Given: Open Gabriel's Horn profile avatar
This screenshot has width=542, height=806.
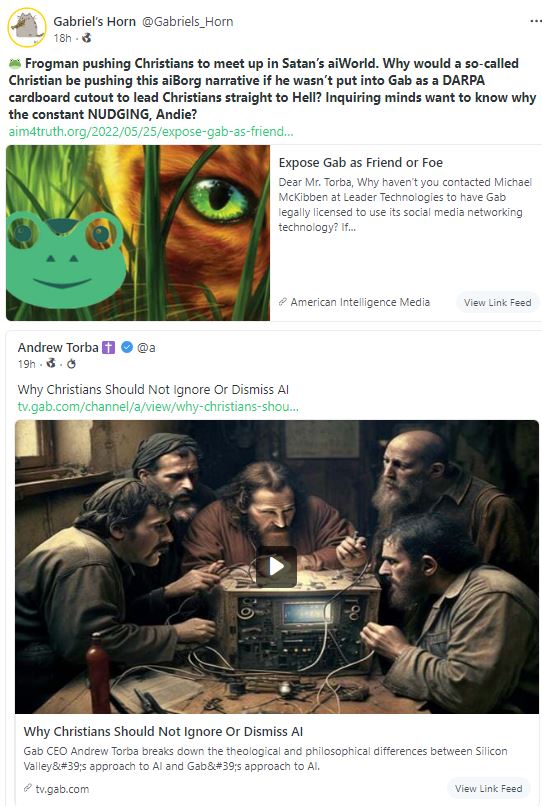Looking at the screenshot, I should click(27, 27).
